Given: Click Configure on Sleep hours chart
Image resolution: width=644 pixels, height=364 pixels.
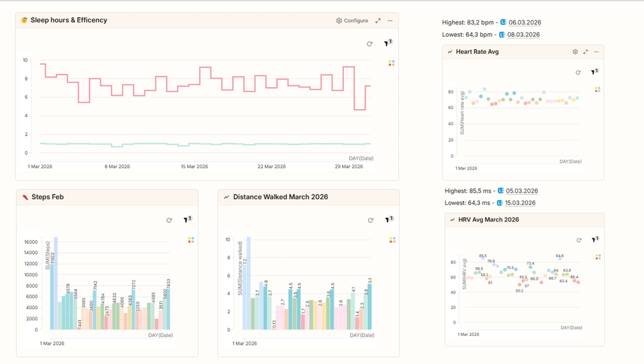Looking at the screenshot, I should 352,21.
